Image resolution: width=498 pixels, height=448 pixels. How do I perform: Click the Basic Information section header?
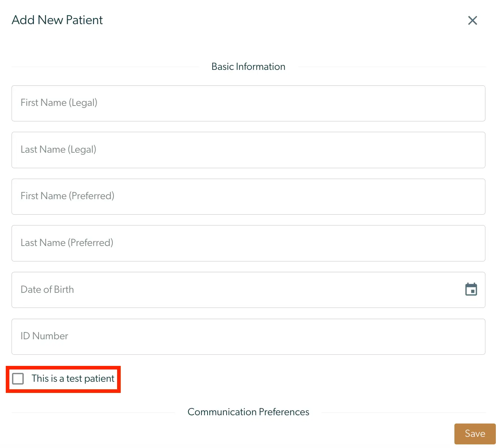pos(248,66)
